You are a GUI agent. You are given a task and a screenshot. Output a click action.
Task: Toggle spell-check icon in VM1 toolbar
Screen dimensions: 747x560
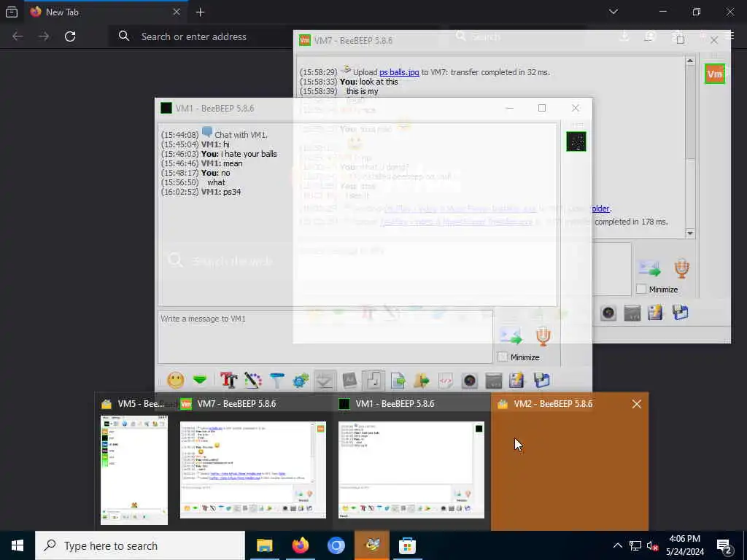coord(349,380)
